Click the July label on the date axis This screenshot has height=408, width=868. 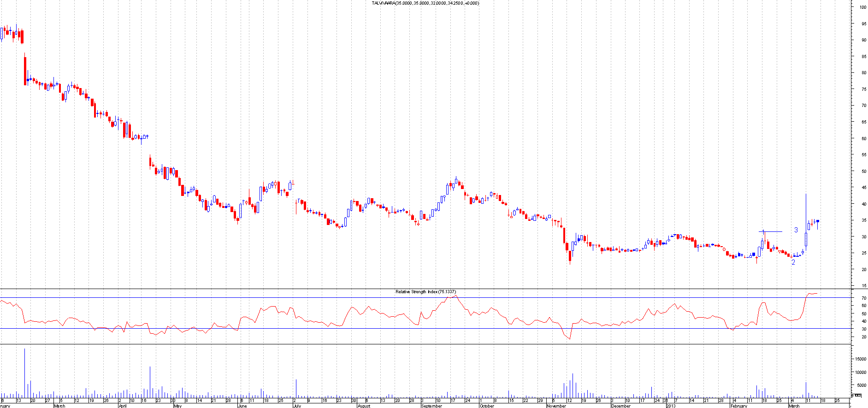click(x=297, y=406)
